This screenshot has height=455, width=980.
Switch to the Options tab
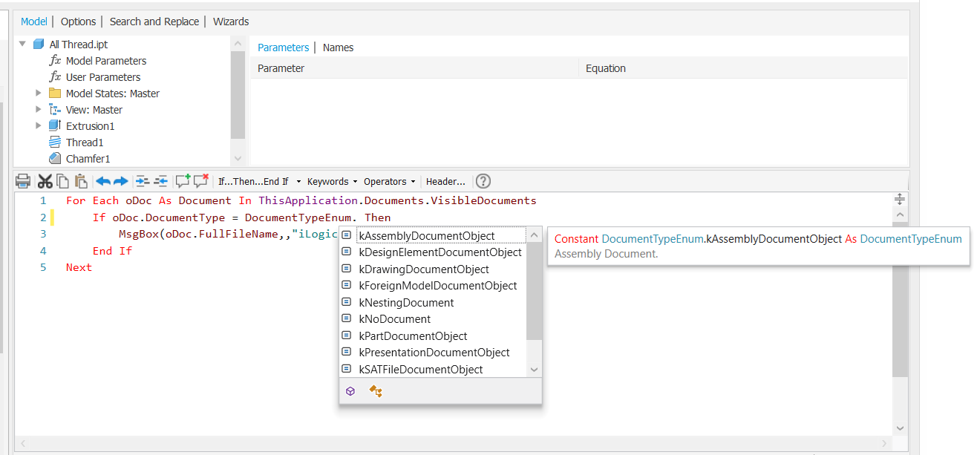(x=78, y=22)
